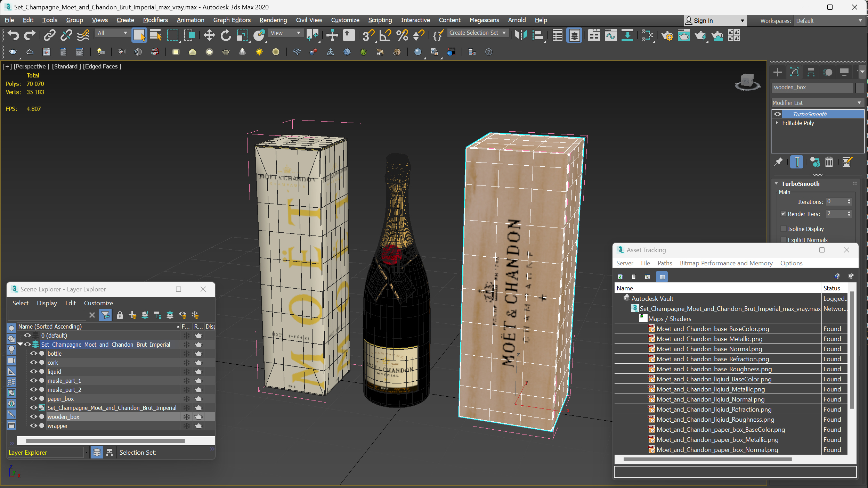Open the Align tool

(538, 35)
